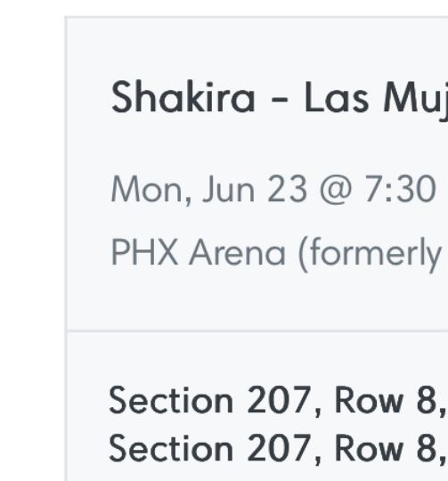The width and height of the screenshot is (448, 481).
Task: Click the word "Arena" in the venue line
Action: (x=237, y=253)
